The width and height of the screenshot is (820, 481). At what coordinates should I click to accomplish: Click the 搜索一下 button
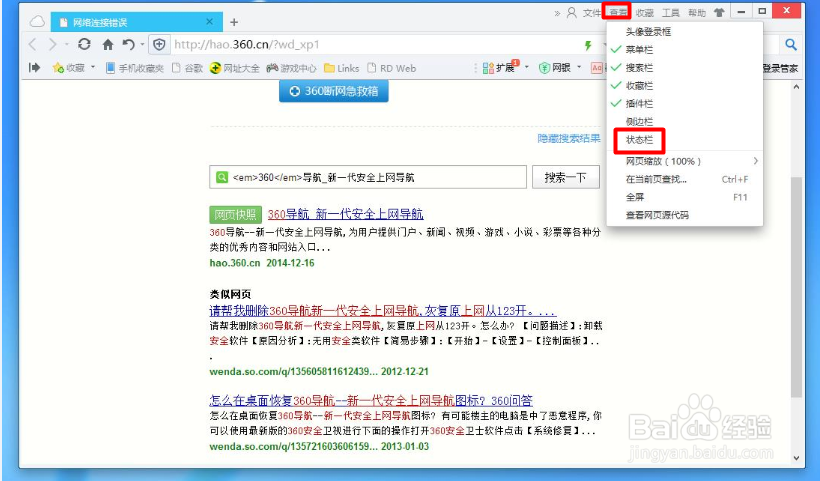pos(565,177)
